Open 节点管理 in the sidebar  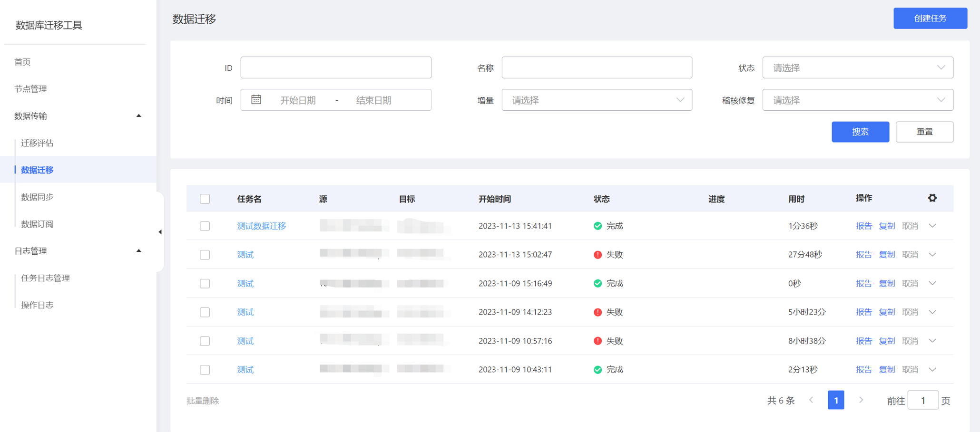30,89
